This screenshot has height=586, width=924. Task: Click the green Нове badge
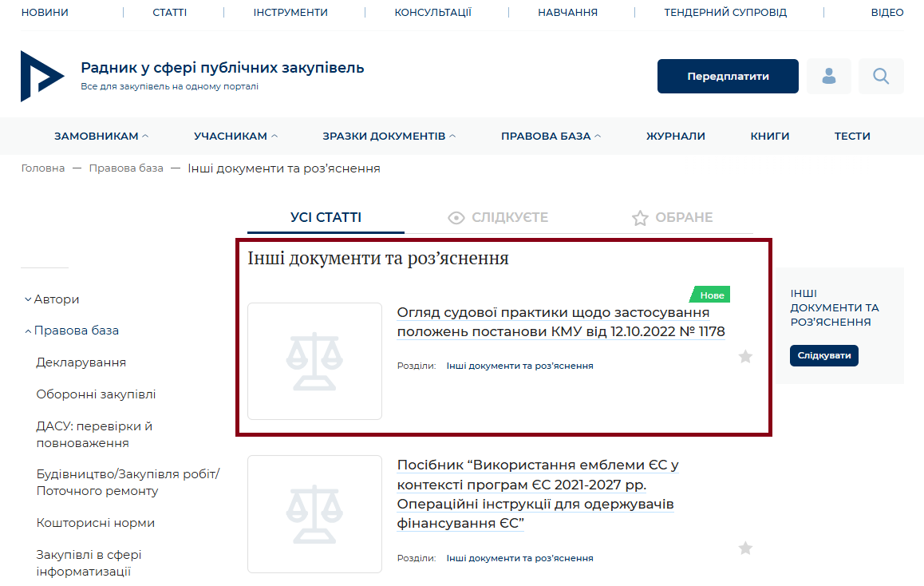pyautogui.click(x=710, y=295)
